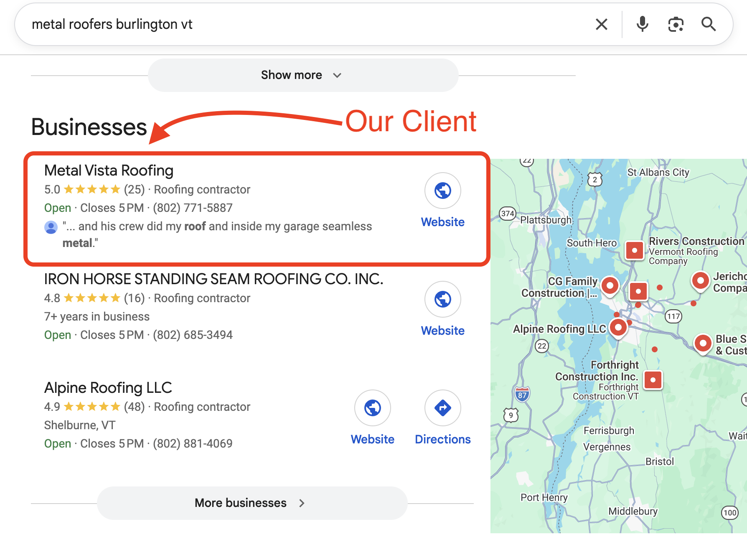Click the 'Ferrisburgh' map label
Screen dimensions: 747x560
609,431
